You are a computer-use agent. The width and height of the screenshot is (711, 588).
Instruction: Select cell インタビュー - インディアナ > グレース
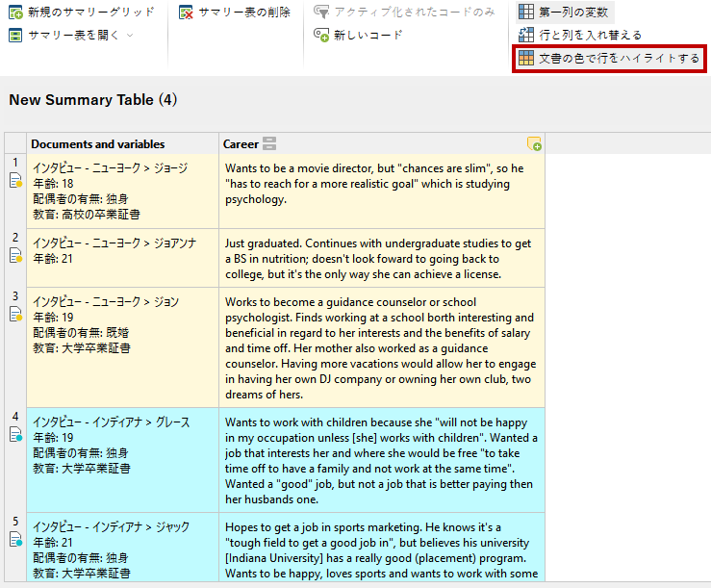click(x=122, y=460)
